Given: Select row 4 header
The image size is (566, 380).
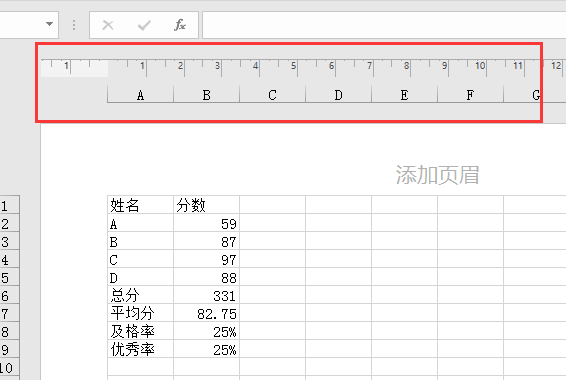Looking at the screenshot, I should coord(9,259).
